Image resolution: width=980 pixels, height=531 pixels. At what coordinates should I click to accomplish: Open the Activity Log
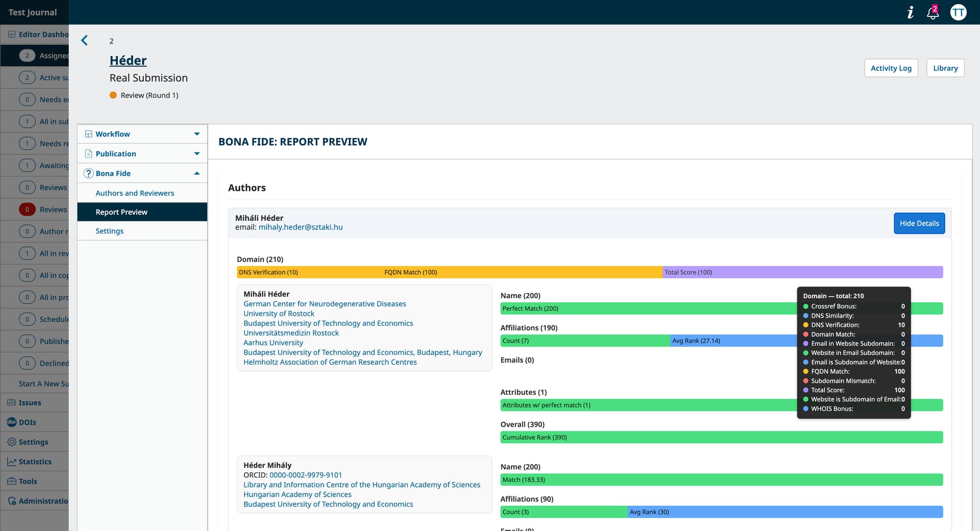tap(891, 68)
